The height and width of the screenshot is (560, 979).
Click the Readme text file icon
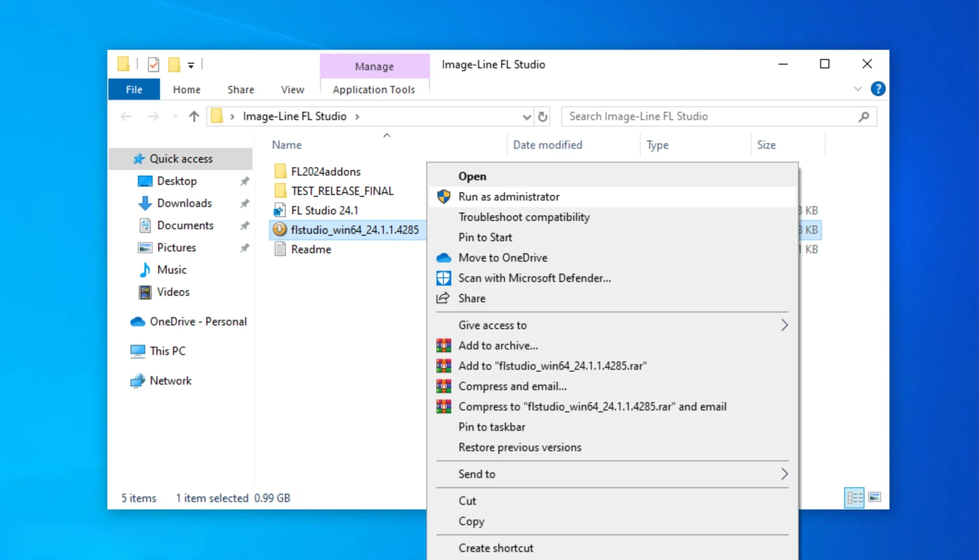click(280, 249)
